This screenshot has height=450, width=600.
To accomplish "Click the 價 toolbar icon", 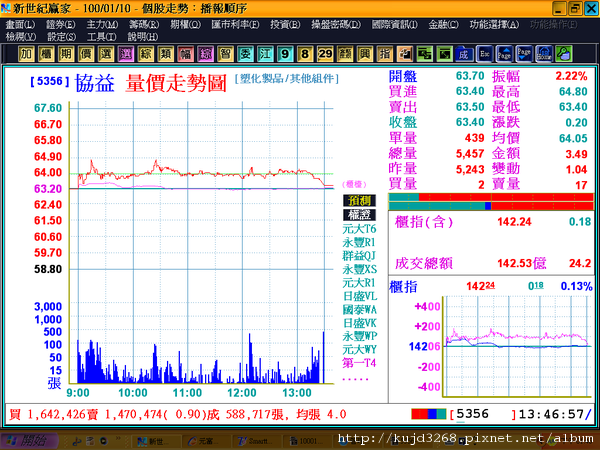I will click(86, 54).
